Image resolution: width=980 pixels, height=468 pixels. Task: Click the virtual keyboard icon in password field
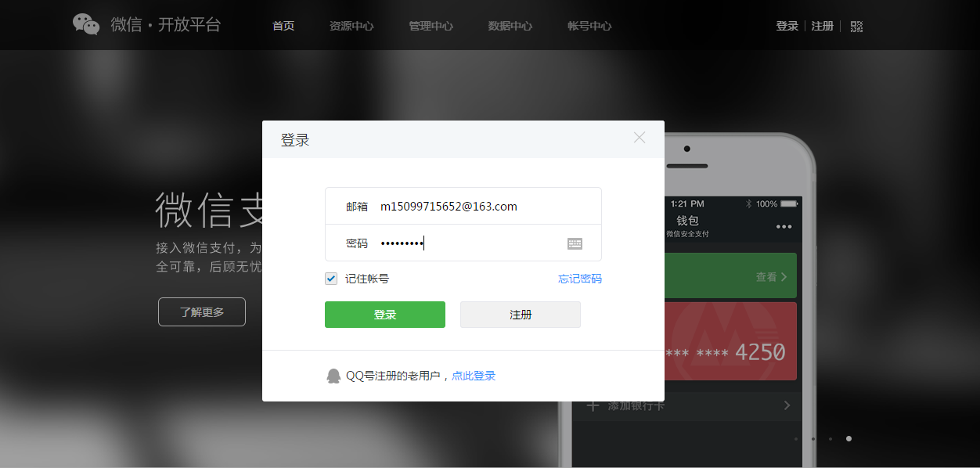(575, 243)
